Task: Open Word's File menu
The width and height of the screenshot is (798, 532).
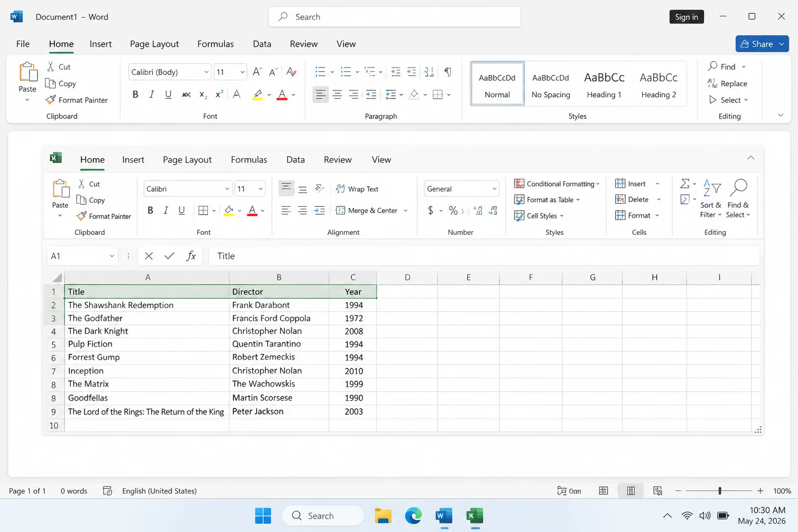Action: click(x=23, y=44)
